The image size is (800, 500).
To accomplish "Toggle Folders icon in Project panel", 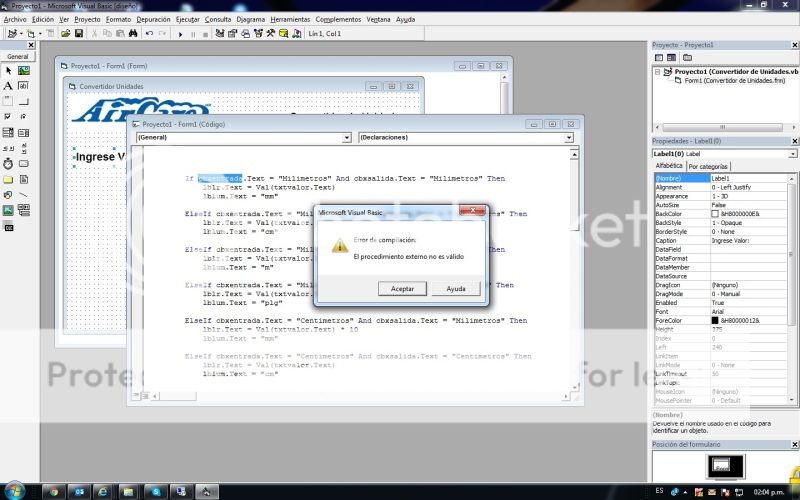I will [x=687, y=58].
